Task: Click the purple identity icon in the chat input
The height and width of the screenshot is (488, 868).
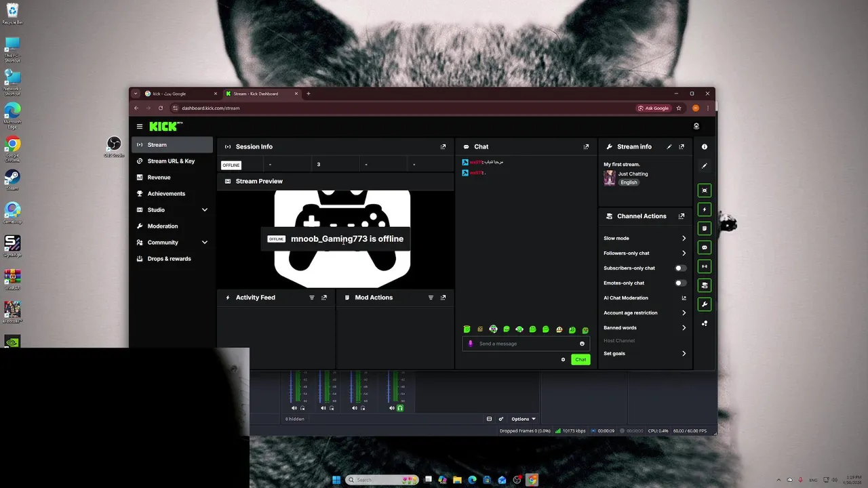Action: pyautogui.click(x=471, y=344)
